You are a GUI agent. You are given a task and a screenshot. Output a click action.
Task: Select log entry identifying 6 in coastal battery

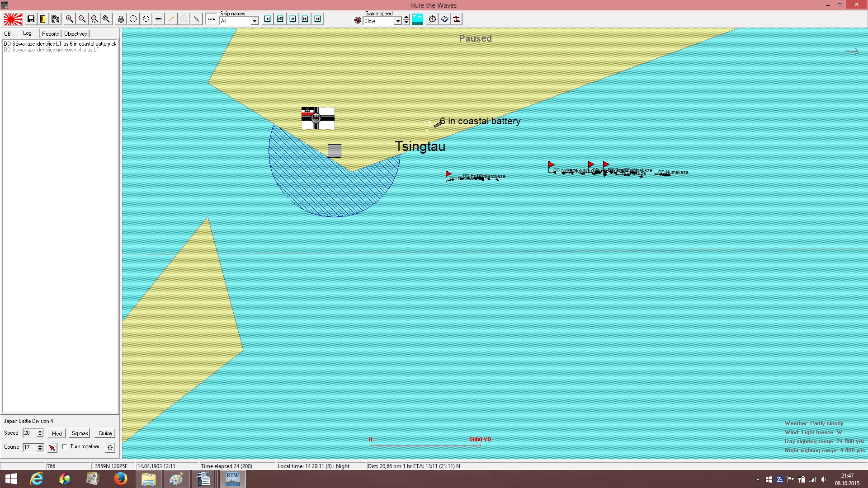point(60,44)
